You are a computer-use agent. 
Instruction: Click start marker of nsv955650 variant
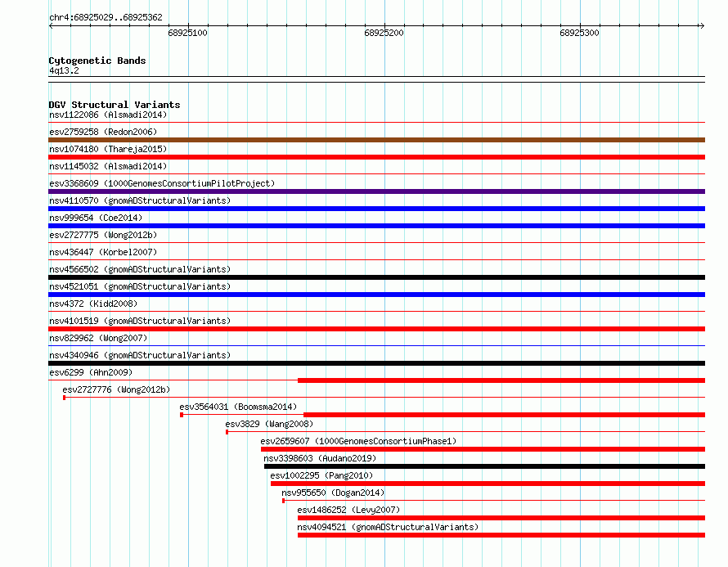coord(283,501)
